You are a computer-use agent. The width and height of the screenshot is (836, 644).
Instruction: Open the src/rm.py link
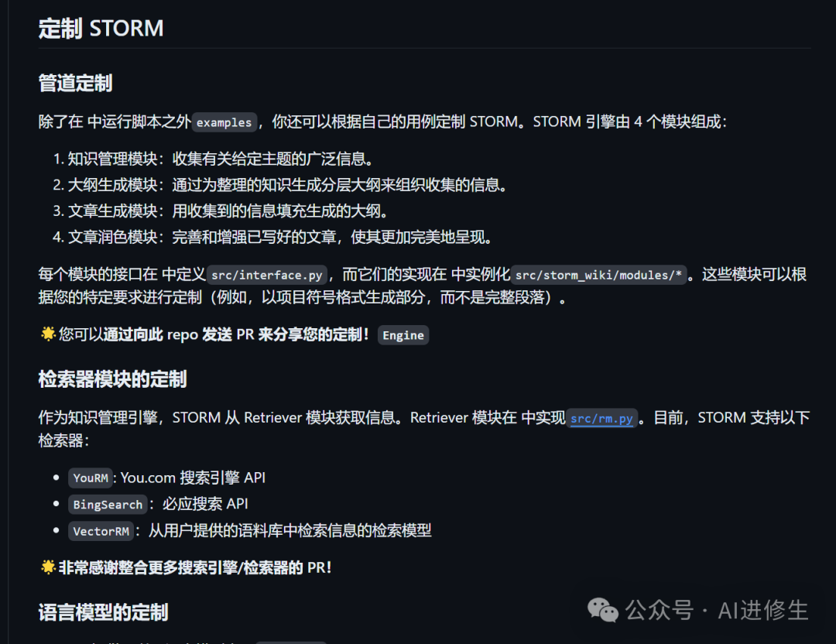601,419
